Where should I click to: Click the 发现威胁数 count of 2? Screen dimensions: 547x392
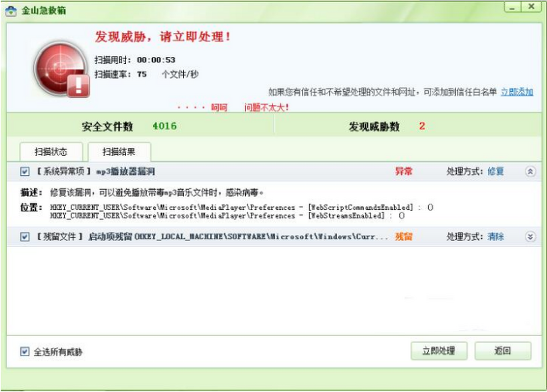click(422, 126)
